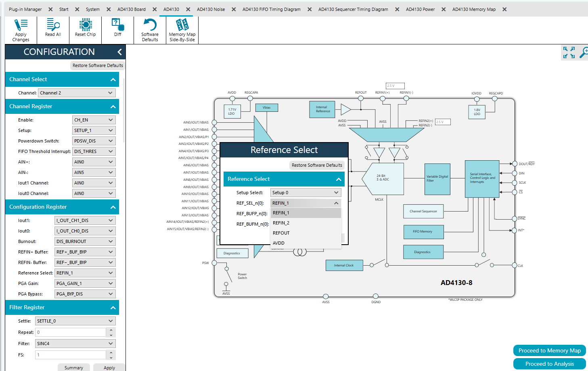Open the AIN- dropdown showing AIN5
This screenshot has height=371, width=588.
[x=94, y=172]
